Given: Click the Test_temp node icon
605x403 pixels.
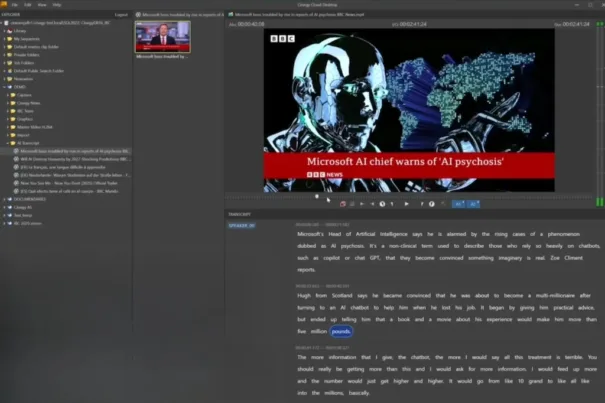Looking at the screenshot, I should (10, 215).
